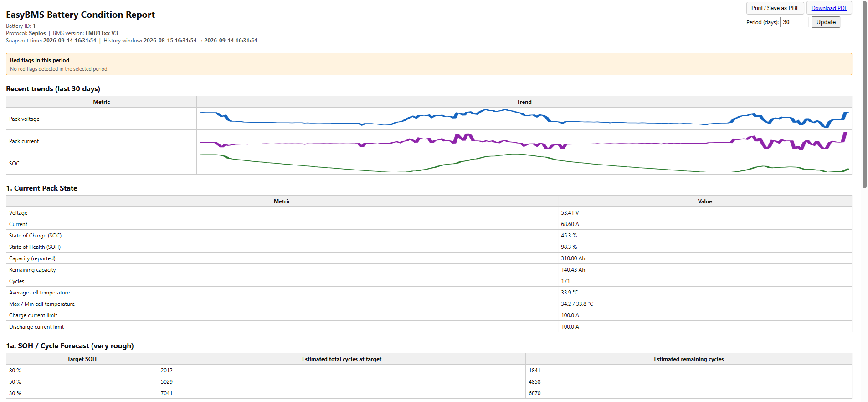This screenshot has width=868, height=402.
Task: Click the 1. Current Pack State heading
Action: pyautogui.click(x=41, y=188)
